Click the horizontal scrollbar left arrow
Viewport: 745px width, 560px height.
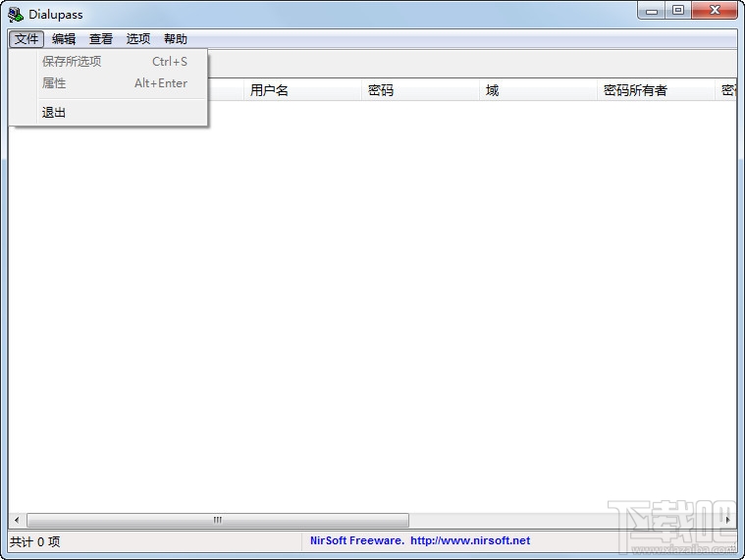pyautogui.click(x=17, y=520)
